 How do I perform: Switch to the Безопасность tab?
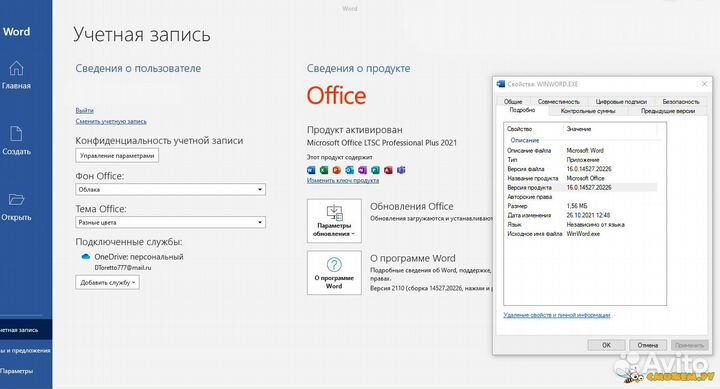coord(681,101)
